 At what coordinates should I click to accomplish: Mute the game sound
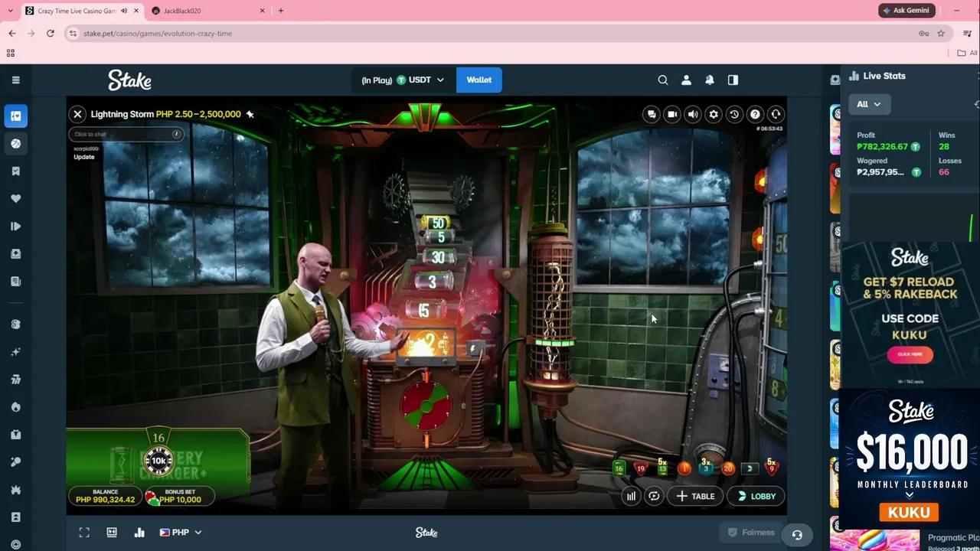693,114
